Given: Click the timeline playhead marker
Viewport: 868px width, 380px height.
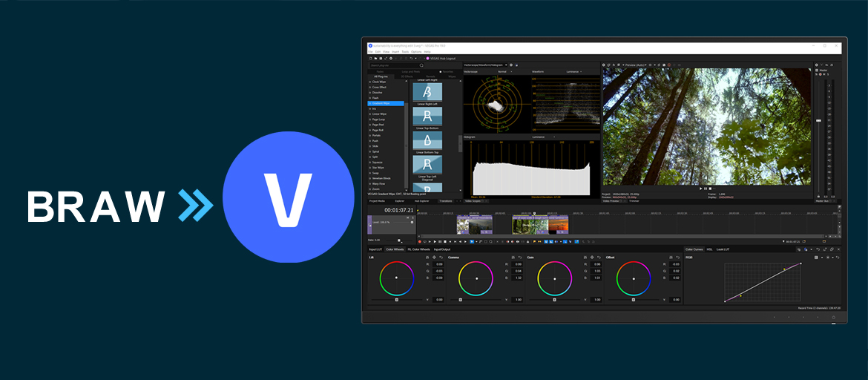Looking at the screenshot, I should (x=534, y=213).
